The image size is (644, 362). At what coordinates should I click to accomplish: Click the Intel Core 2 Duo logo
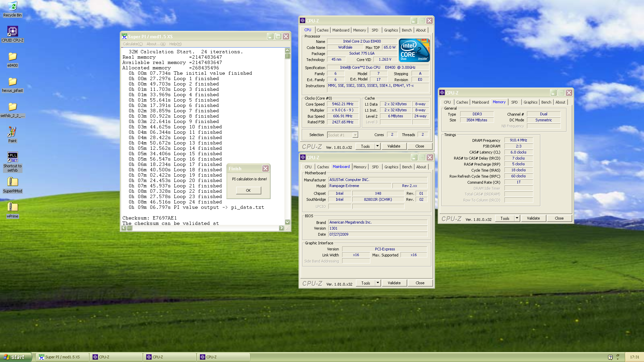click(414, 50)
